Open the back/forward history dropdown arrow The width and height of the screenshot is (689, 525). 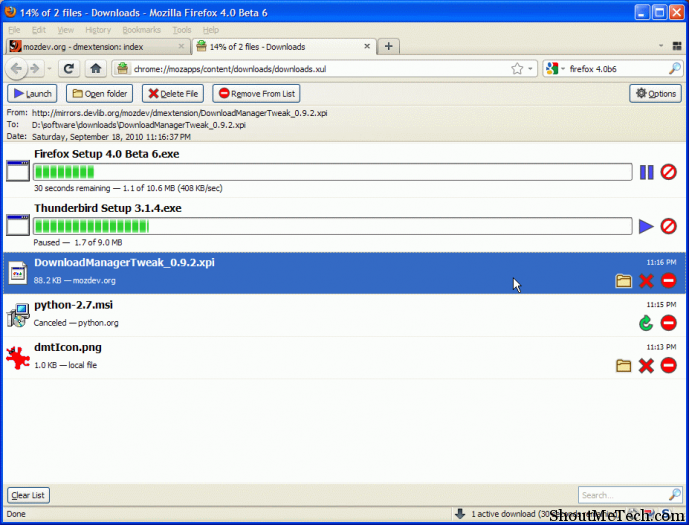pyautogui.click(x=49, y=69)
